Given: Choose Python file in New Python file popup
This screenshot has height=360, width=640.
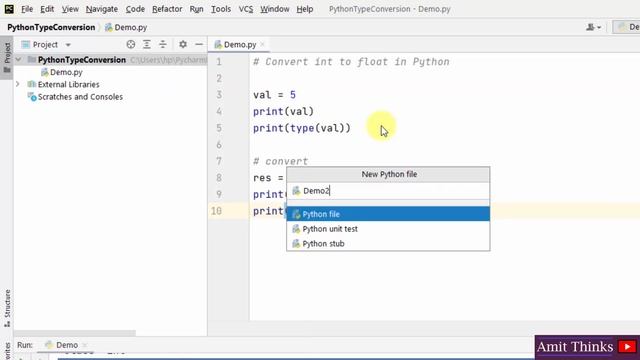Looking at the screenshot, I should (388, 214).
